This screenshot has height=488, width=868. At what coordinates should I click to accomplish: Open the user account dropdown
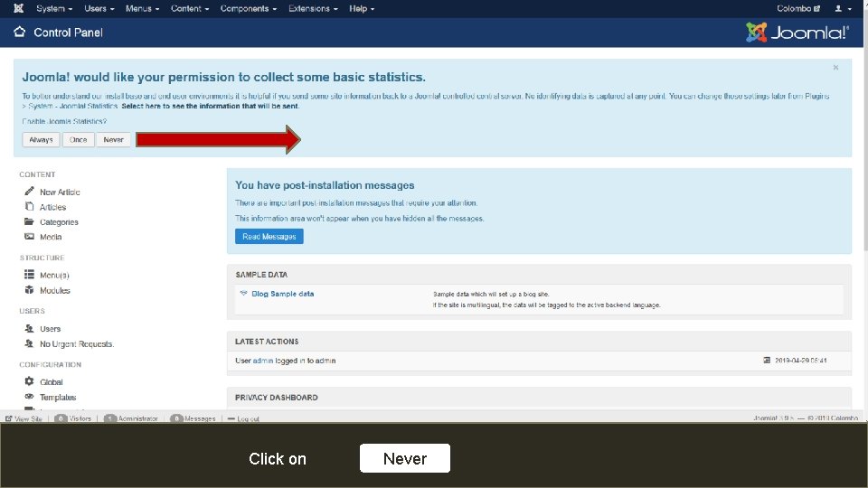(x=843, y=8)
